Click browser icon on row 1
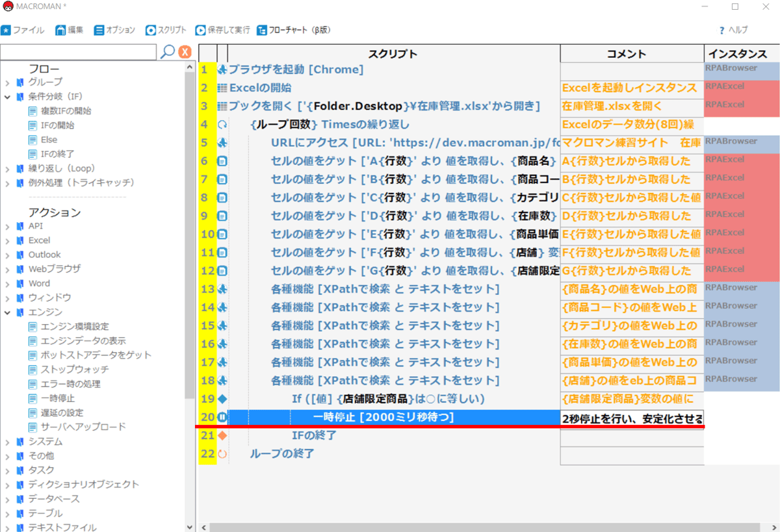The image size is (780, 532). [222, 70]
